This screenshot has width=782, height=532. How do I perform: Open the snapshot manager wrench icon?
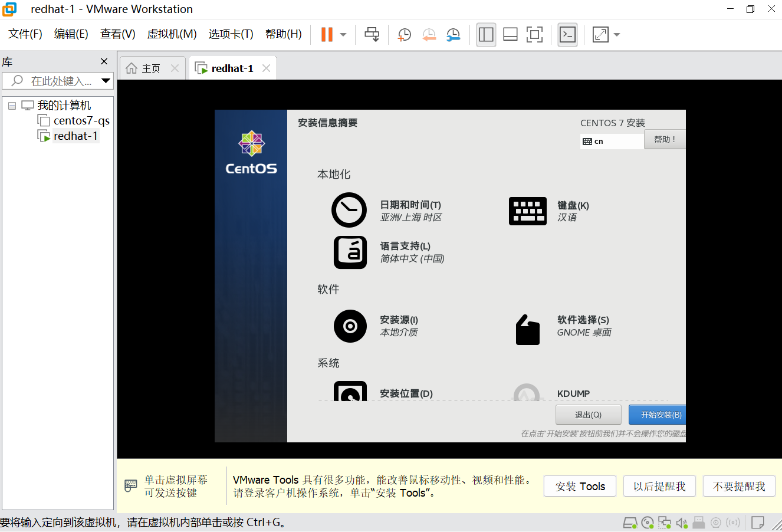pyautogui.click(x=453, y=35)
